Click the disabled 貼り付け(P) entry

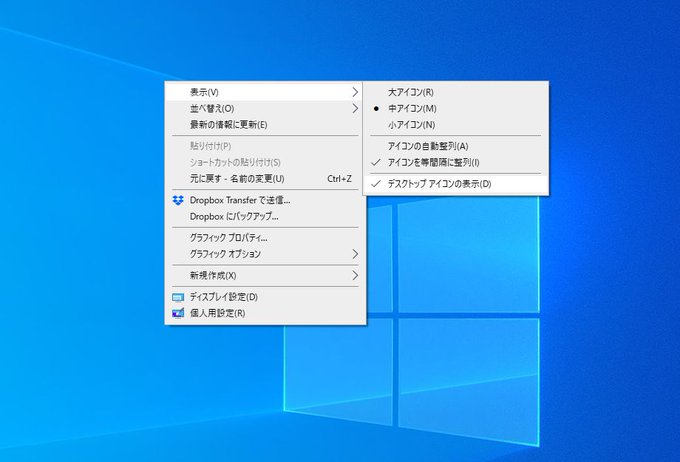[265, 146]
